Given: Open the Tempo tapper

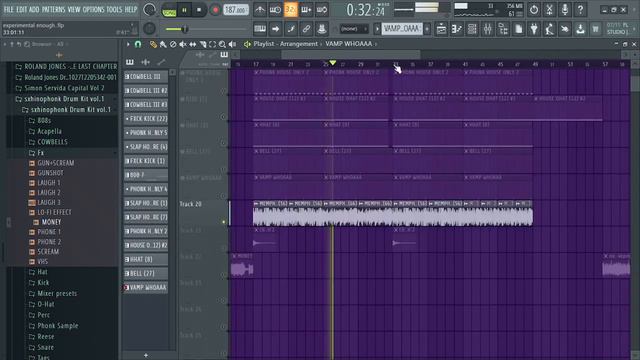Looking at the screenshot, I should click(x=550, y=29).
